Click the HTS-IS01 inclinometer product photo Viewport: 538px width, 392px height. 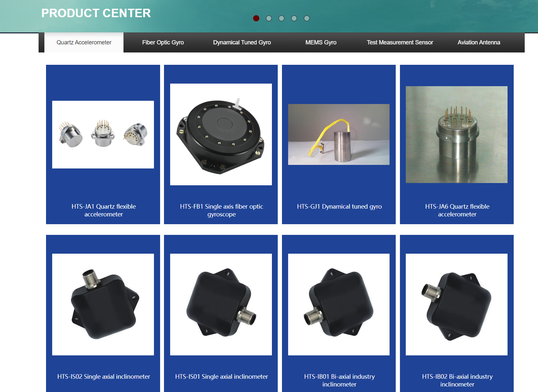point(221,304)
